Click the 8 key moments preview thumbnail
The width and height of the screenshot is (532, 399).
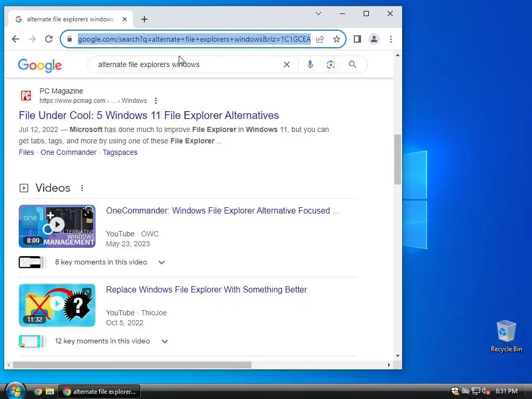coord(32,262)
